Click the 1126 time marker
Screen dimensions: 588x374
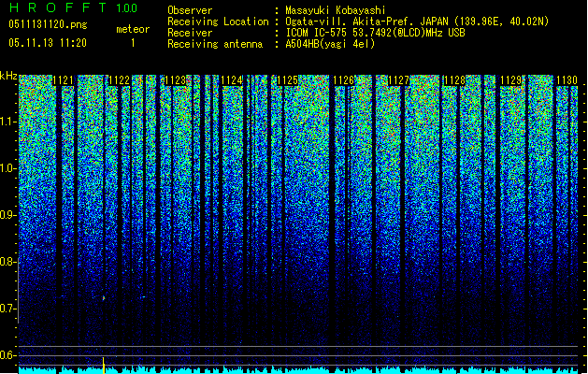343,80
